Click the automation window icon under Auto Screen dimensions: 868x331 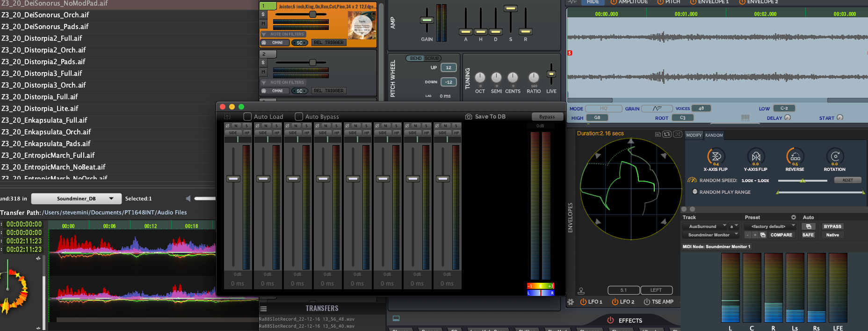pos(808,227)
